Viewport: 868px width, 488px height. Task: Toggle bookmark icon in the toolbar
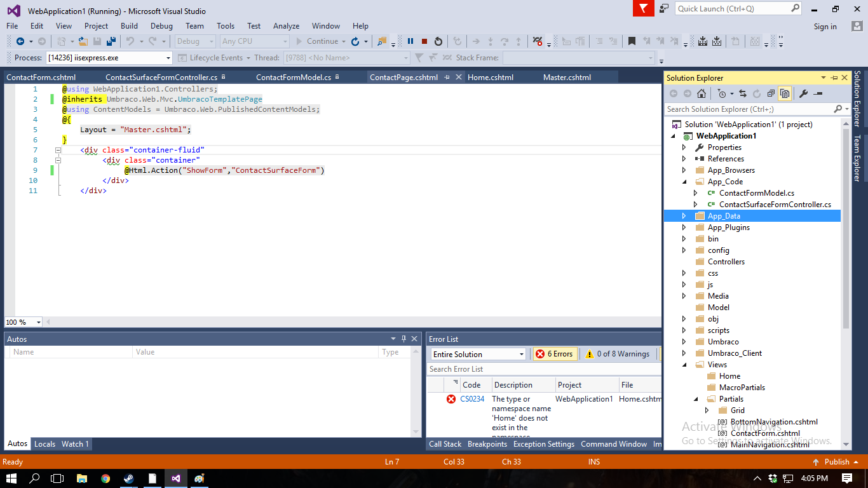[632, 41]
